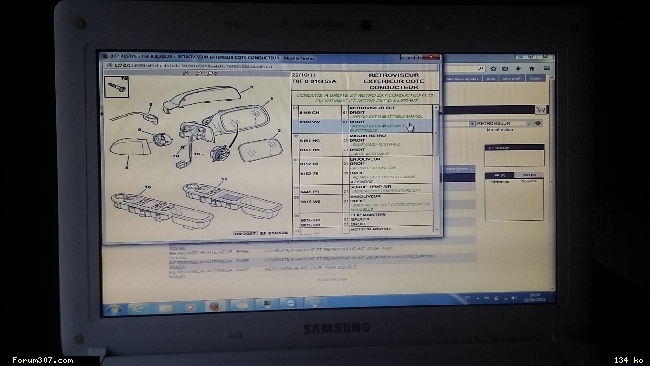The image size is (650, 366).
Task: Open Internet Explorer from the taskbar
Action: [x=138, y=308]
